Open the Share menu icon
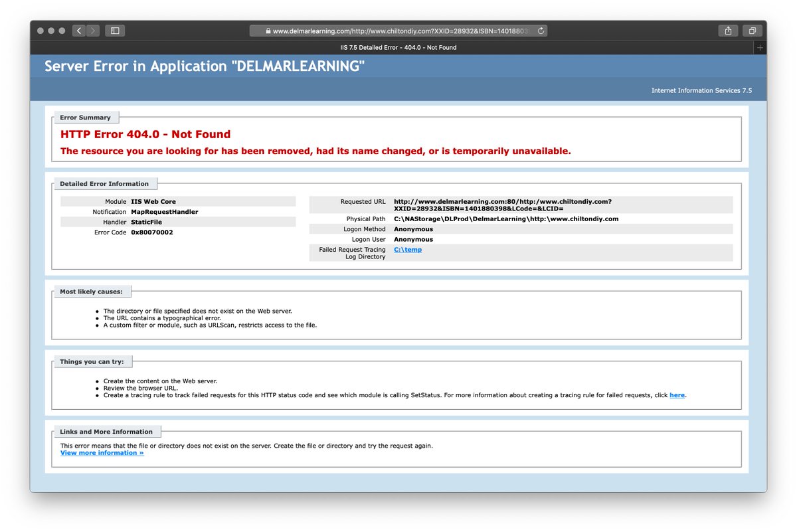 click(x=728, y=31)
